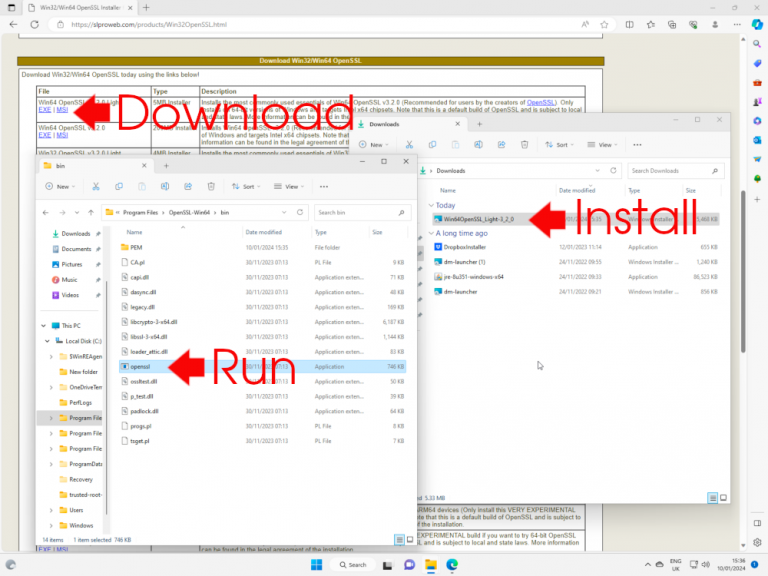The width and height of the screenshot is (768, 576).
Task: Open Microsoft Edge from the taskbar
Action: 452,565
